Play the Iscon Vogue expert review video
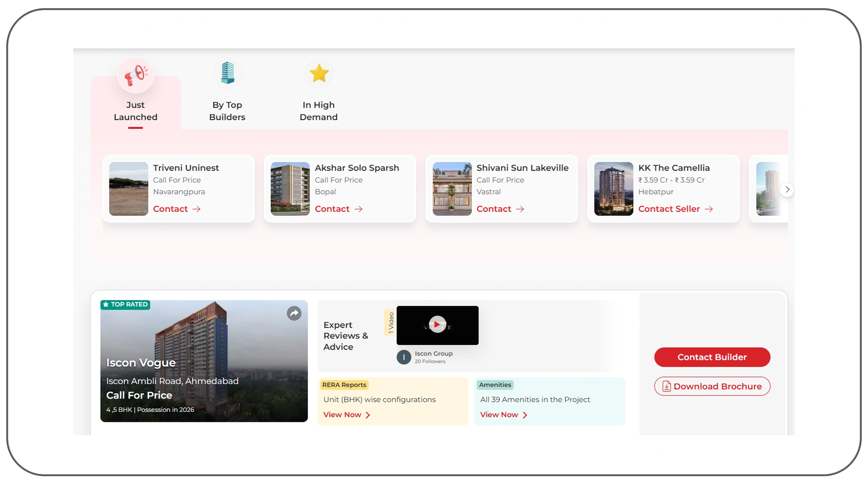The height and width of the screenshot is (484, 868). 437,325
